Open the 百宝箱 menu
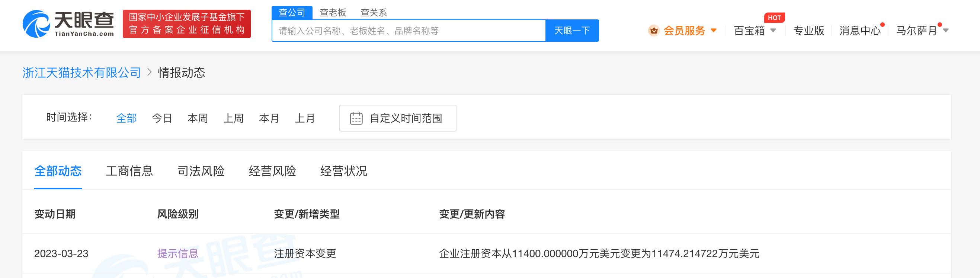Viewport: 980px width, 278px height. pos(749,31)
